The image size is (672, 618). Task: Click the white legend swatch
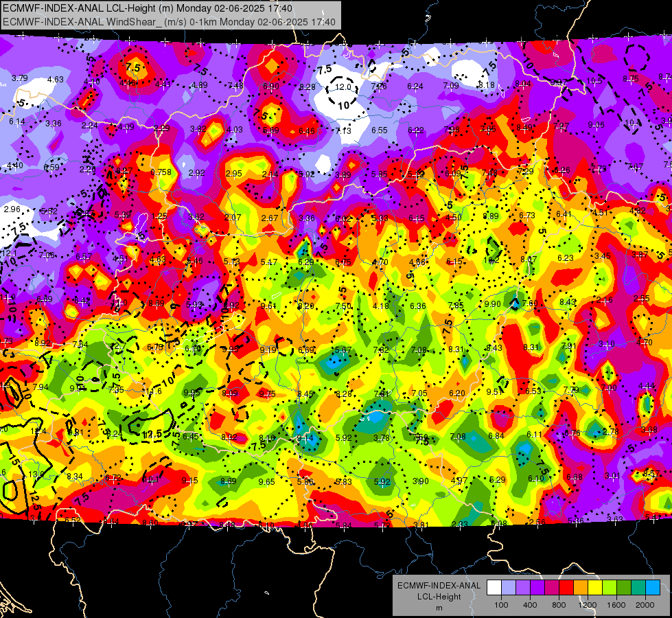click(x=494, y=587)
